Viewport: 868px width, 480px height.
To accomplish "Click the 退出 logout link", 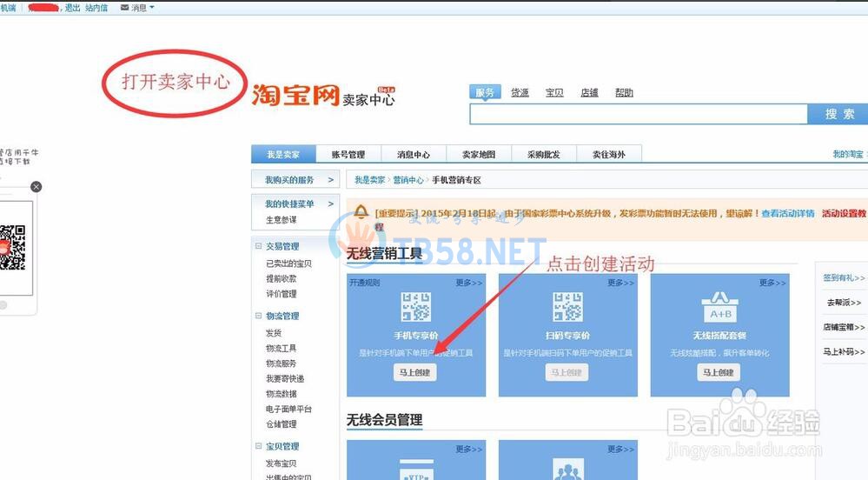I will tap(72, 8).
